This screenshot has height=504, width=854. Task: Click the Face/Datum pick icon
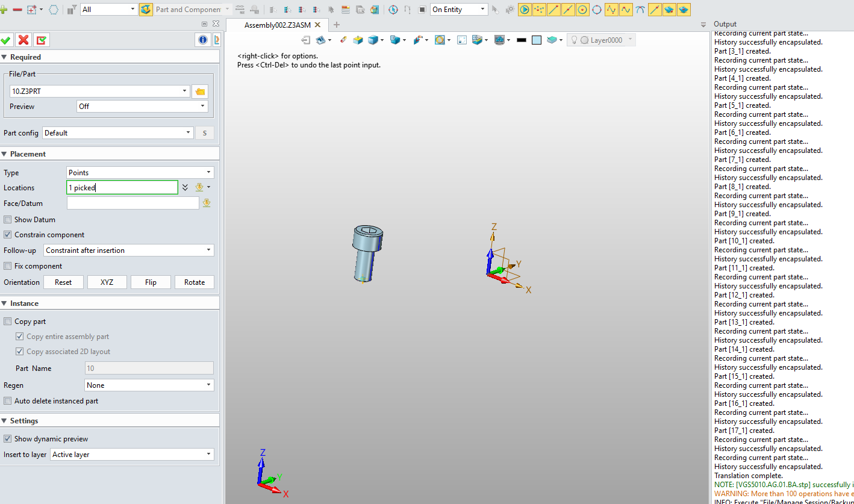pos(207,204)
